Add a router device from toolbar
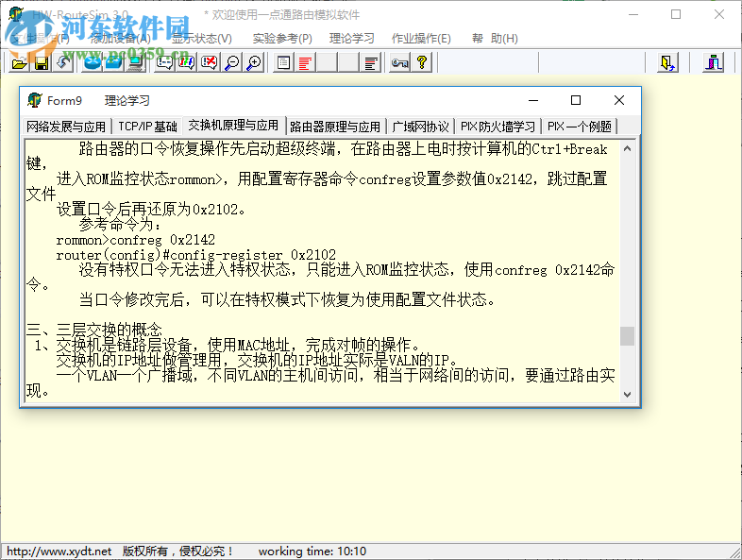 point(93,62)
